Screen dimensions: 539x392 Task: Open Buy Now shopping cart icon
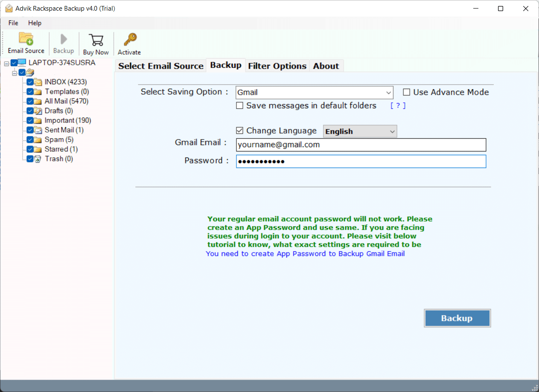click(96, 40)
